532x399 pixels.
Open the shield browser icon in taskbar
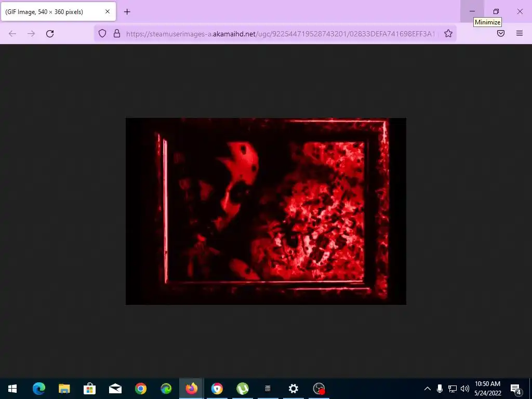click(x=217, y=389)
